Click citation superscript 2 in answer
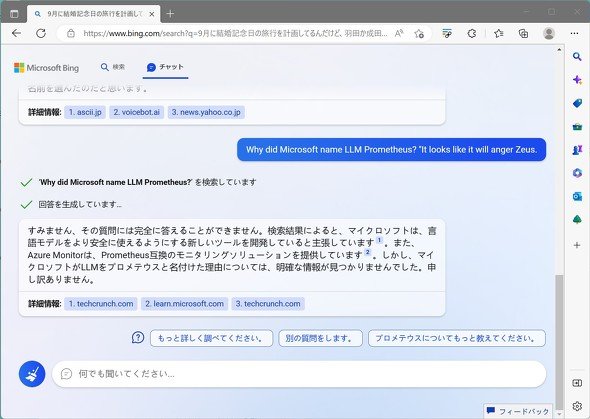This screenshot has height=419, width=590. coord(368,252)
